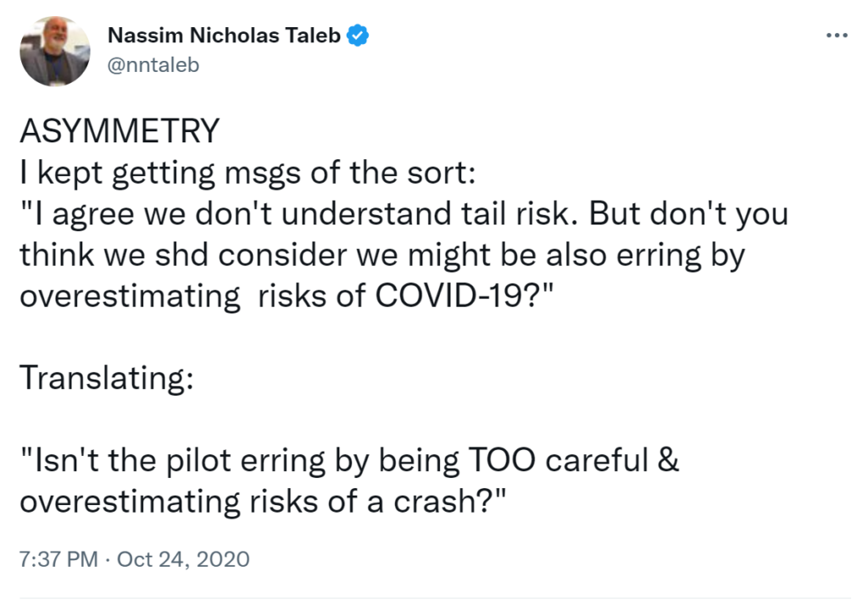This screenshot has width=868, height=610.
Task: Open the tweet's three-dot more options menu
Action: pos(836,36)
